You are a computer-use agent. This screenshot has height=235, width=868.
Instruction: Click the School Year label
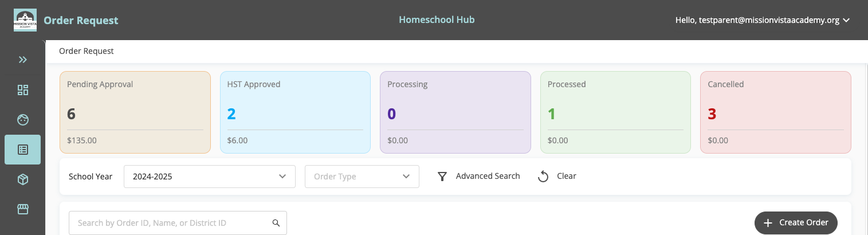(91, 176)
